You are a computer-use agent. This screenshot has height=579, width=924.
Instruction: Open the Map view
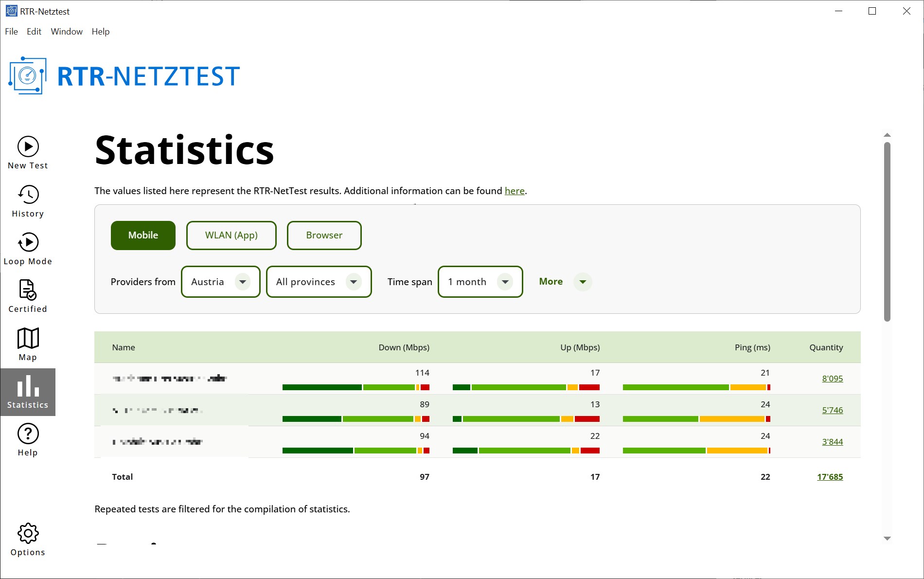pos(28,344)
